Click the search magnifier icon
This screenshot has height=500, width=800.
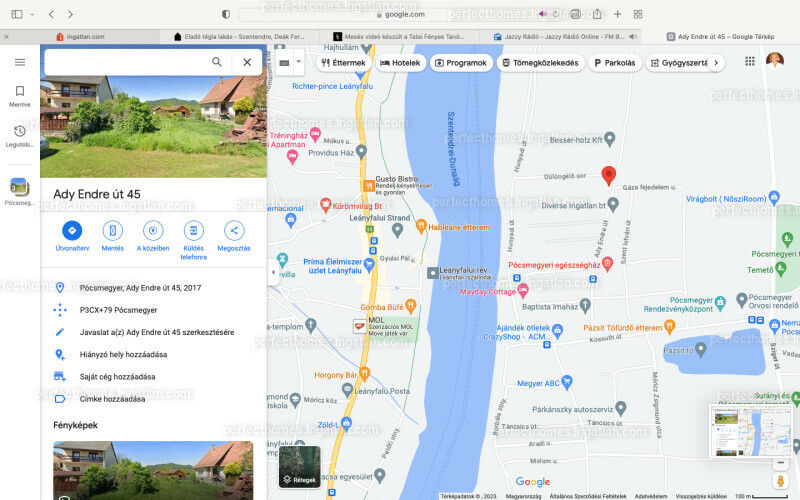click(217, 62)
